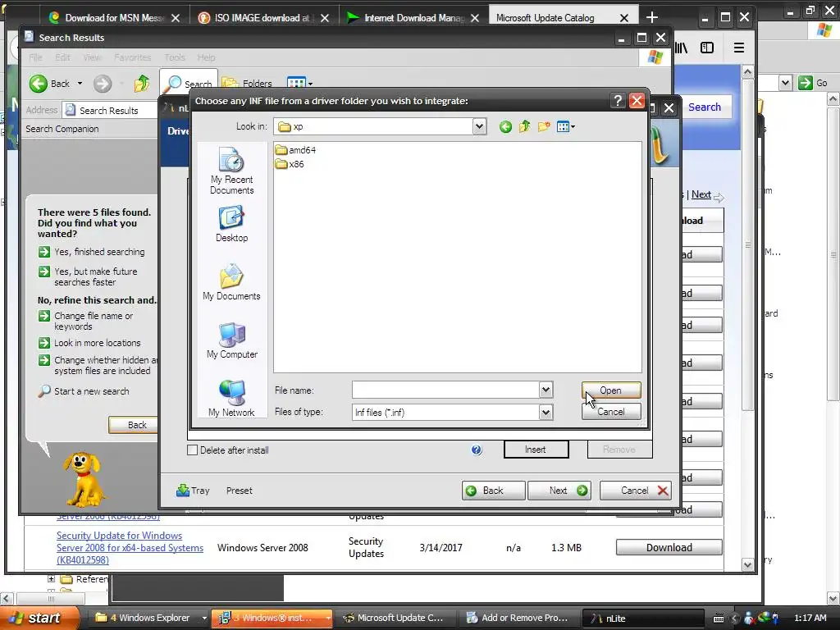Click the help question mark in dialog title

tap(618, 101)
